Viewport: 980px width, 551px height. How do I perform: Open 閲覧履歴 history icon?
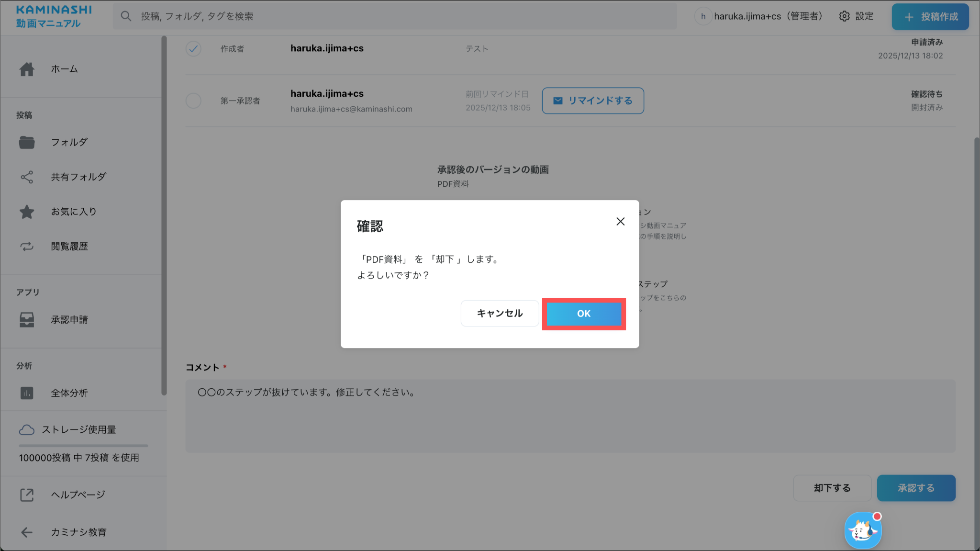[27, 247]
